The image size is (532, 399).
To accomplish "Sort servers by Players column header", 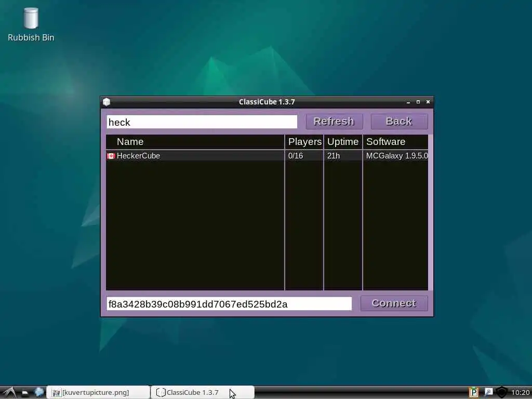I will tap(304, 142).
